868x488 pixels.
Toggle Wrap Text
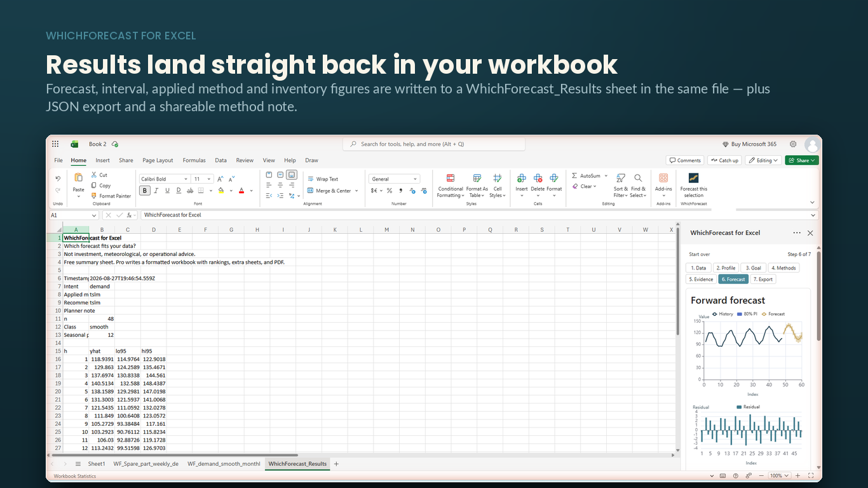[323, 179]
